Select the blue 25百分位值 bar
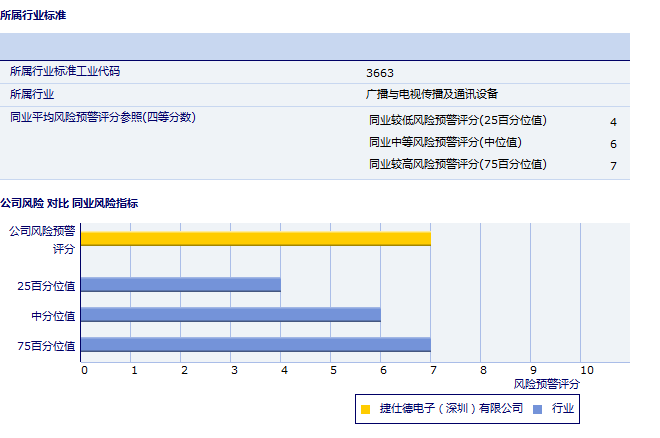 (180, 285)
